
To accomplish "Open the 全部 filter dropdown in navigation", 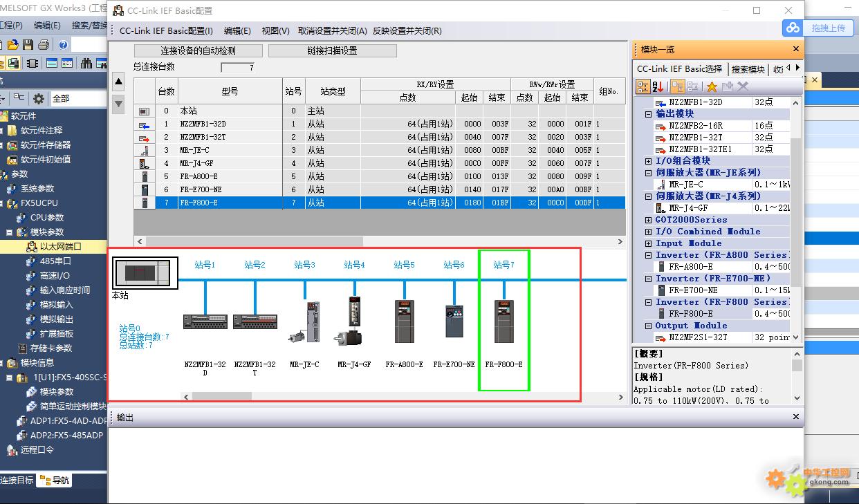I will (x=78, y=98).
